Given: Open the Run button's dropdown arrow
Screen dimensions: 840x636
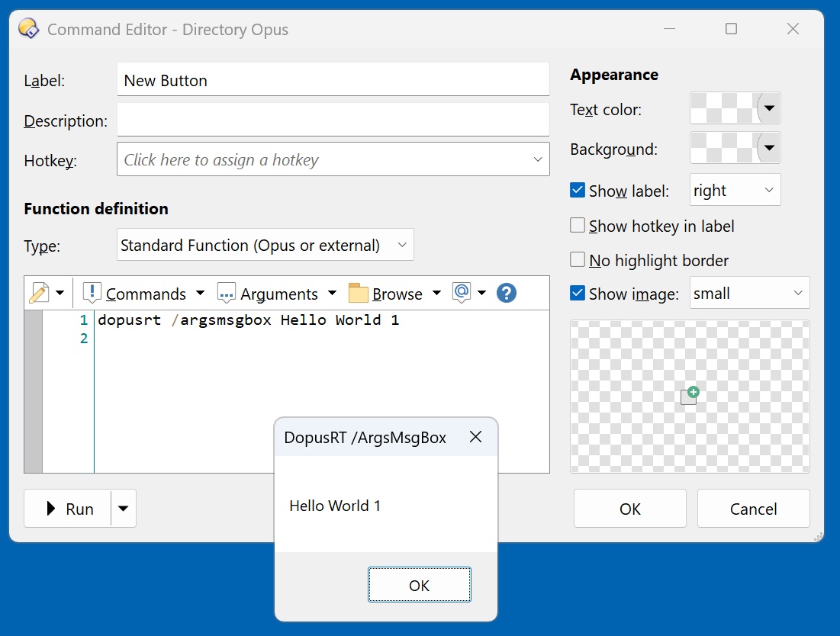Looking at the screenshot, I should coord(123,509).
